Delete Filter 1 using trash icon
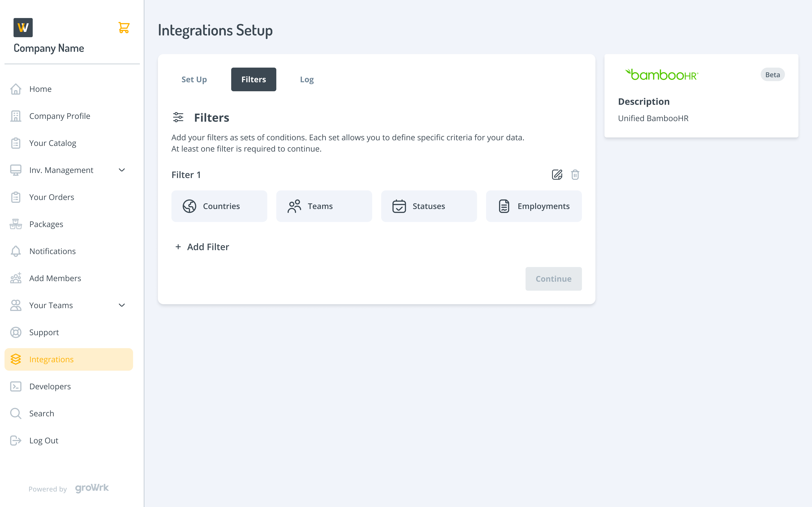This screenshot has width=812, height=507. click(575, 175)
